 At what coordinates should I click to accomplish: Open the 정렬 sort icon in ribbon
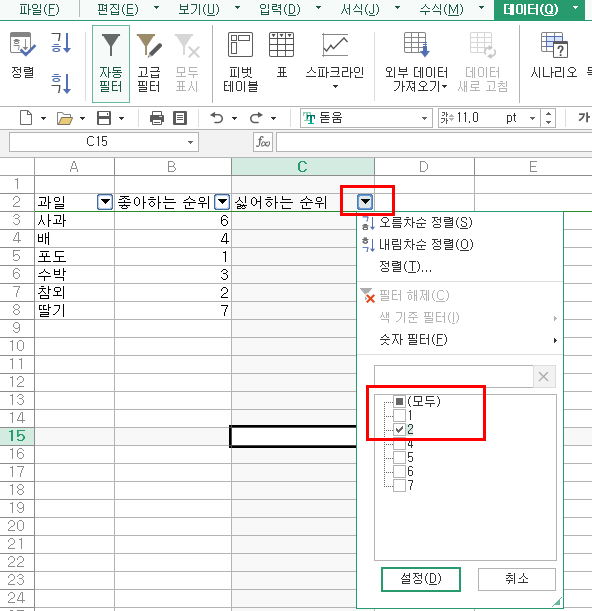pyautogui.click(x=23, y=56)
